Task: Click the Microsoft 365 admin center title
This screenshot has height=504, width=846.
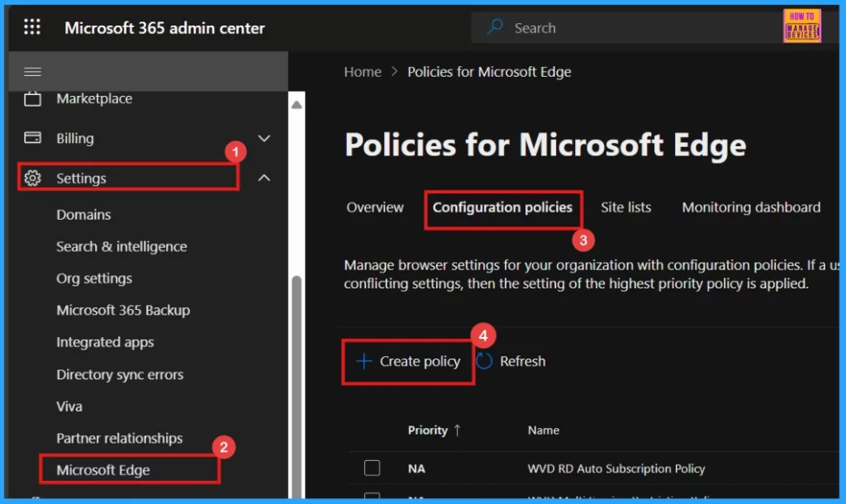Action: tap(164, 28)
